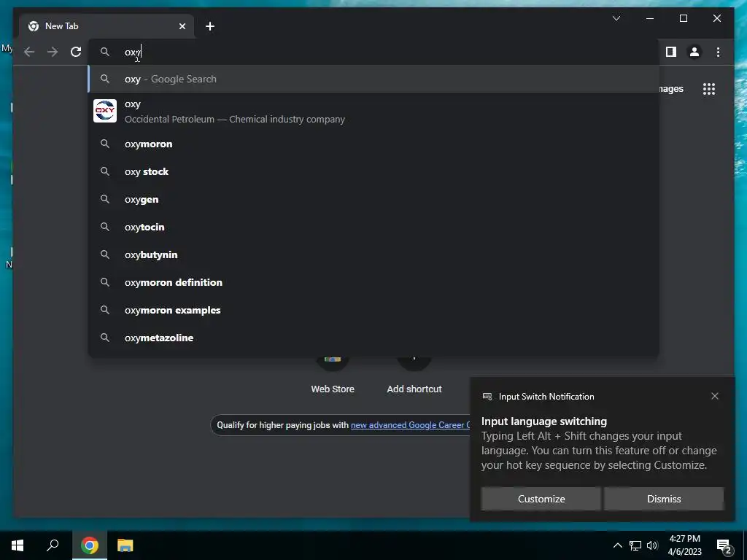747x560 pixels.
Task: Click the Input Switch Notification keyboard icon
Action: tap(487, 397)
